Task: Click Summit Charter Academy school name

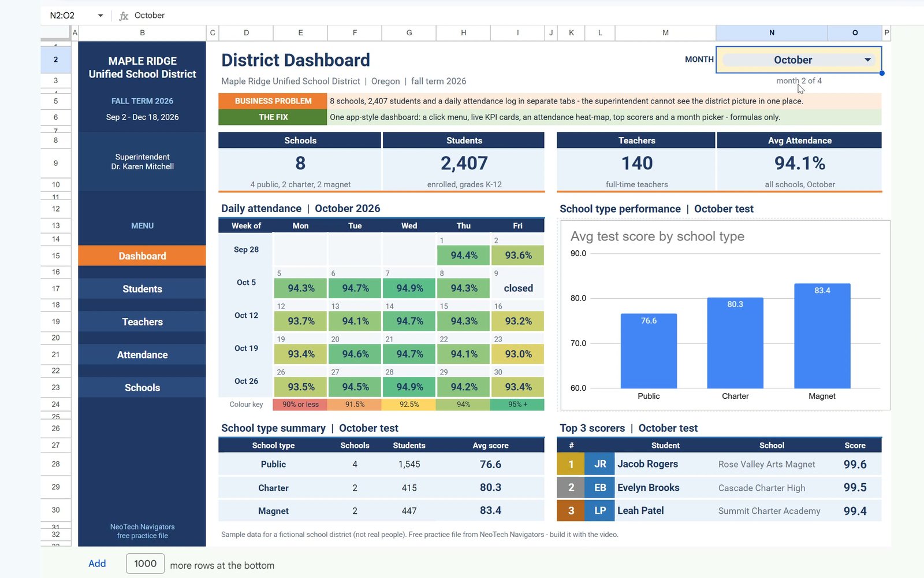Action: [769, 511]
